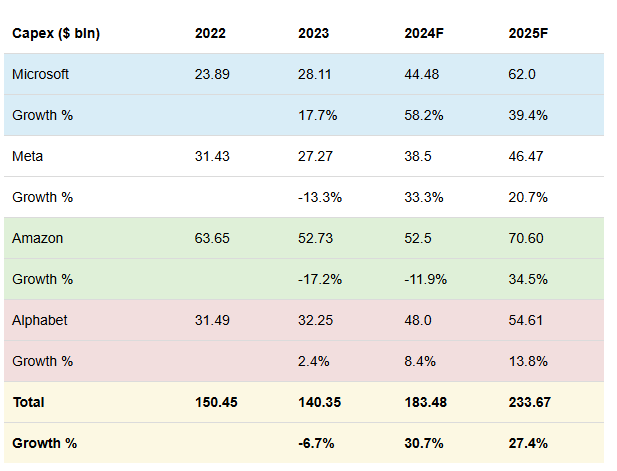Select the 2025F column header
Screen dimensions: 617x471
[529, 33]
